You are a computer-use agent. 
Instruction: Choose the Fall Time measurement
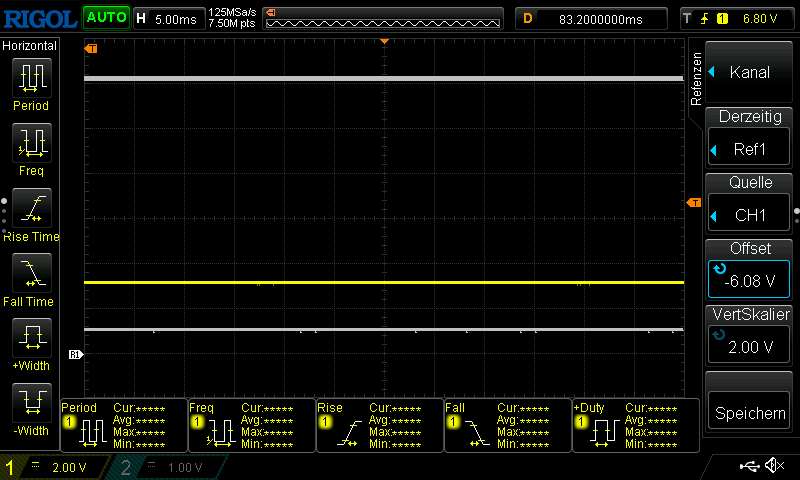pyautogui.click(x=30, y=276)
